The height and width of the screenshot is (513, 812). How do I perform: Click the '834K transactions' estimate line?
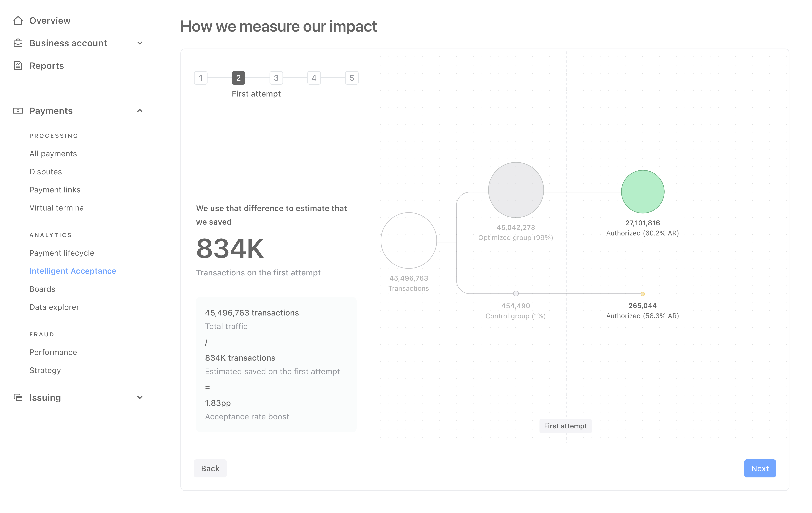pyautogui.click(x=240, y=358)
